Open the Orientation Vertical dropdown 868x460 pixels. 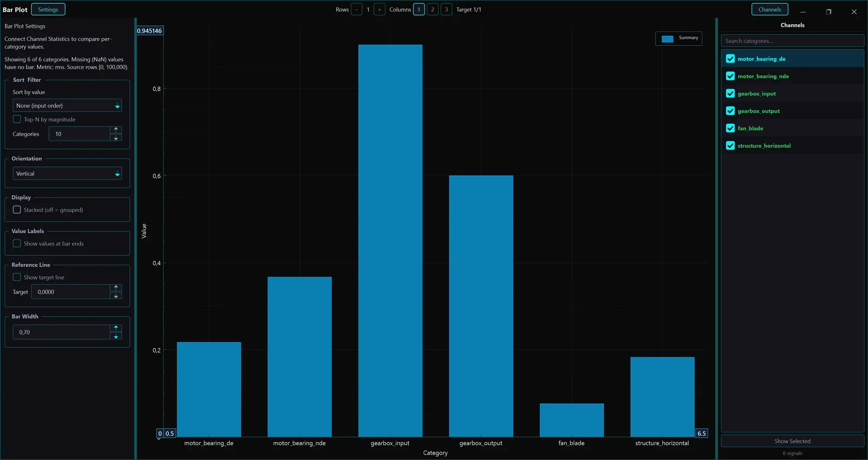pos(67,173)
